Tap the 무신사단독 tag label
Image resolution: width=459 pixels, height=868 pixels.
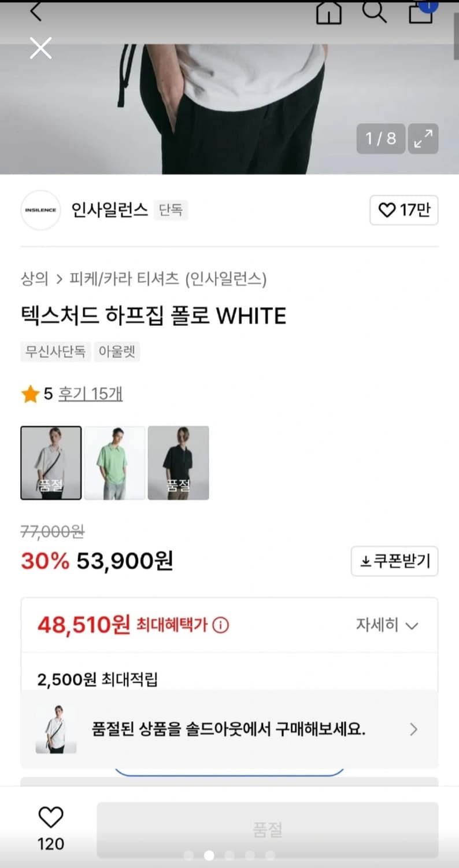coord(55,352)
